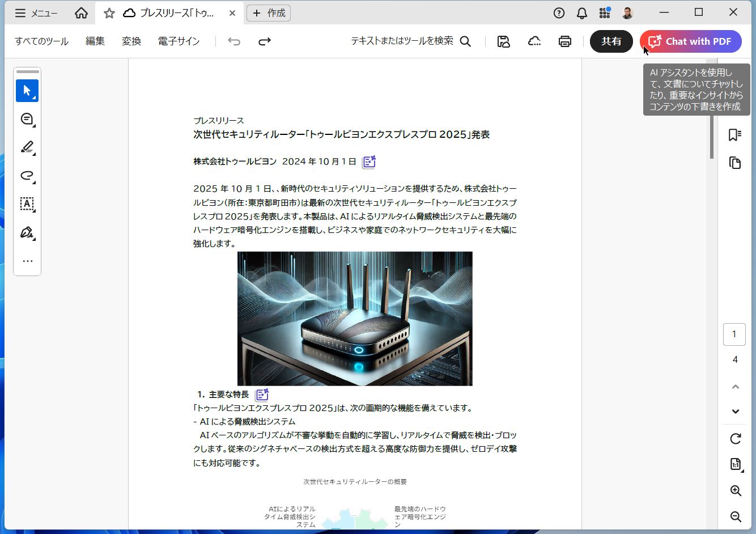Click the router product image
756x534 pixels.
click(x=355, y=319)
